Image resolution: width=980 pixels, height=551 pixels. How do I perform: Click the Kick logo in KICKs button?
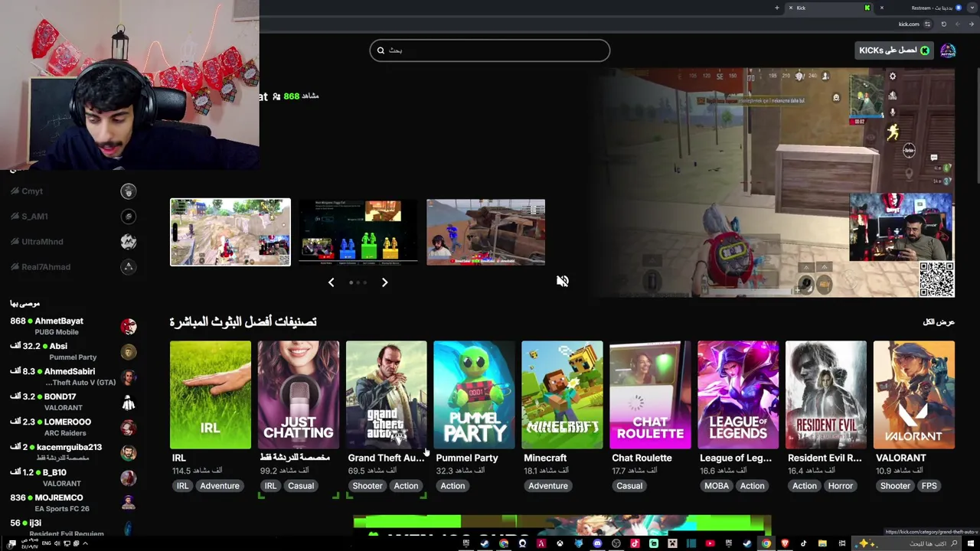coord(925,51)
